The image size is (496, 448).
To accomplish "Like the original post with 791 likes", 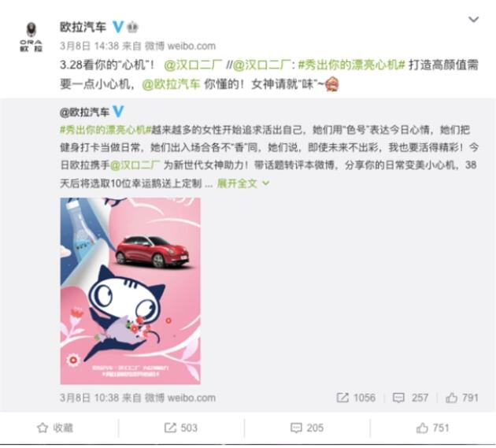I will pos(462,398).
